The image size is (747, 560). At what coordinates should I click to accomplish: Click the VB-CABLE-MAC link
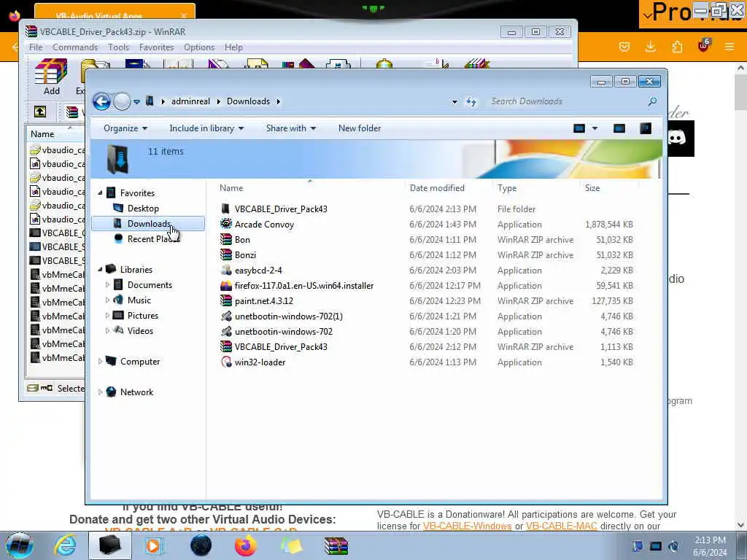pos(561,526)
